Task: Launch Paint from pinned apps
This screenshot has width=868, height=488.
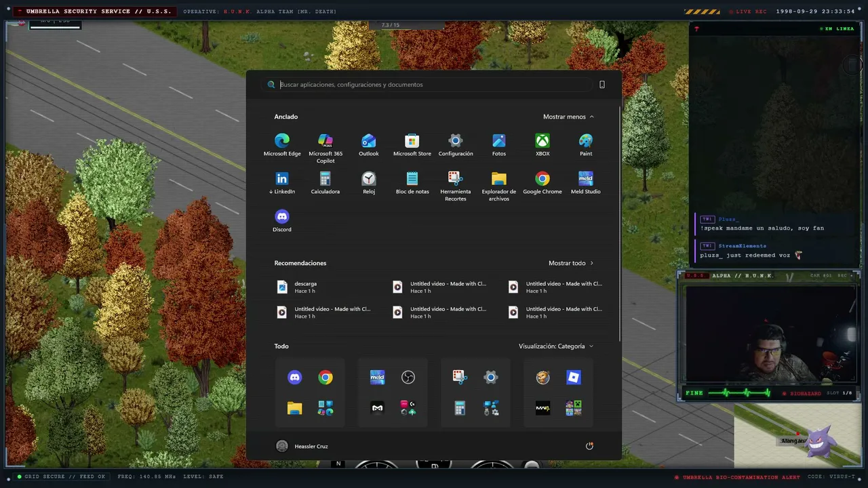Action: 586,145
